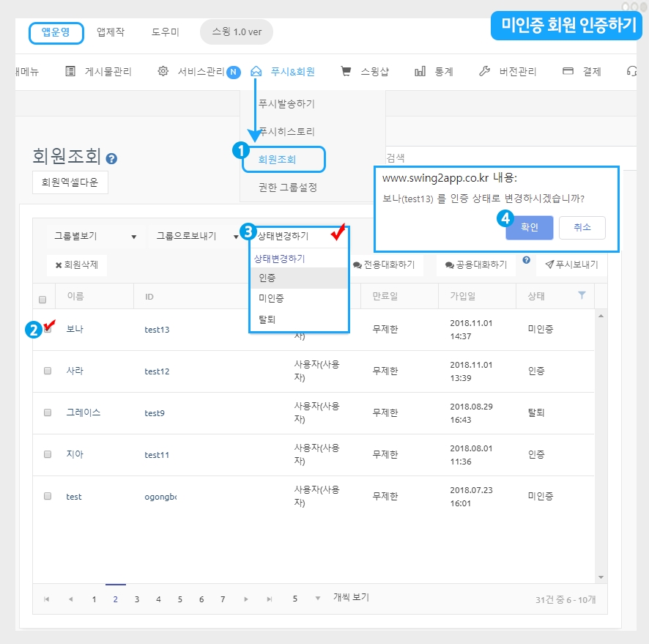Click the help icon beside 공용대화하기

526,260
